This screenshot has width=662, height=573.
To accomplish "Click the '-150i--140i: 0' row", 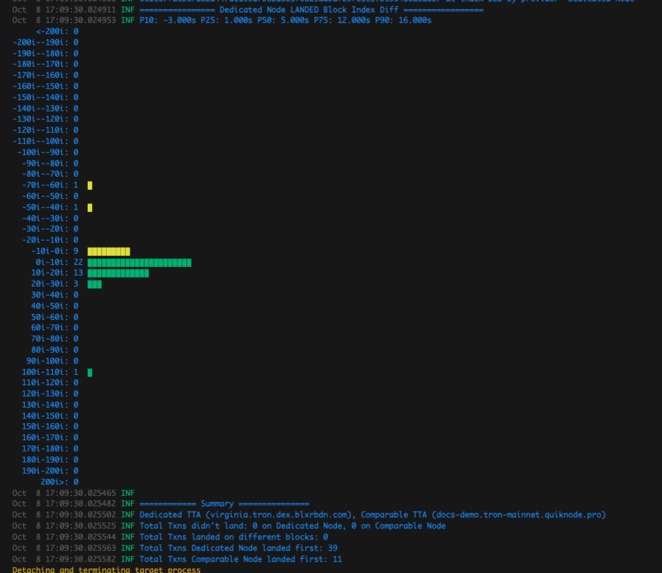I will click(x=45, y=97).
